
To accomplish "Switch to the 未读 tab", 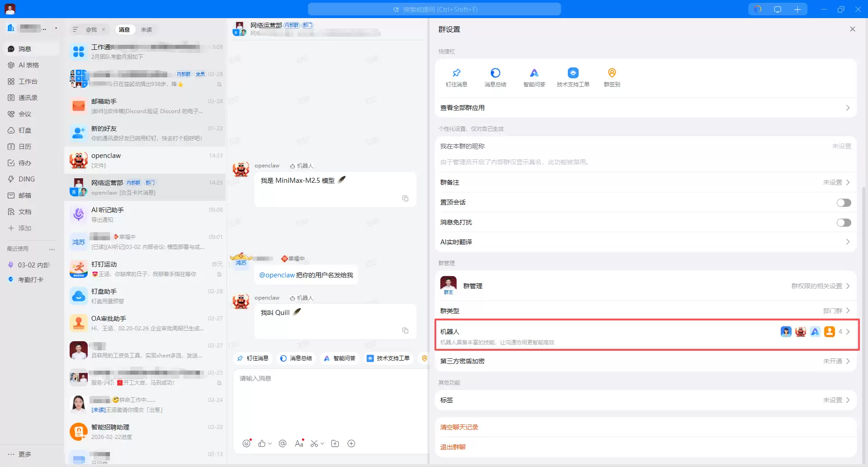I will pyautogui.click(x=146, y=30).
